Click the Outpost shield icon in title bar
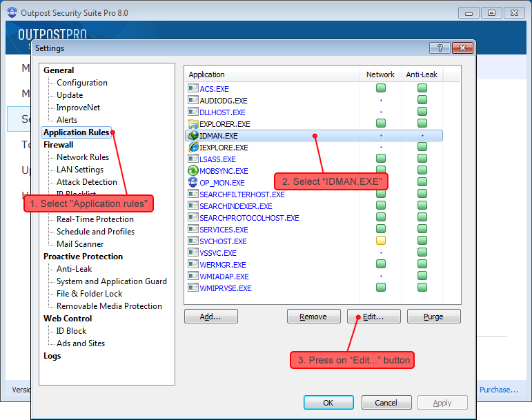The height and width of the screenshot is (420, 532). click(x=12, y=13)
